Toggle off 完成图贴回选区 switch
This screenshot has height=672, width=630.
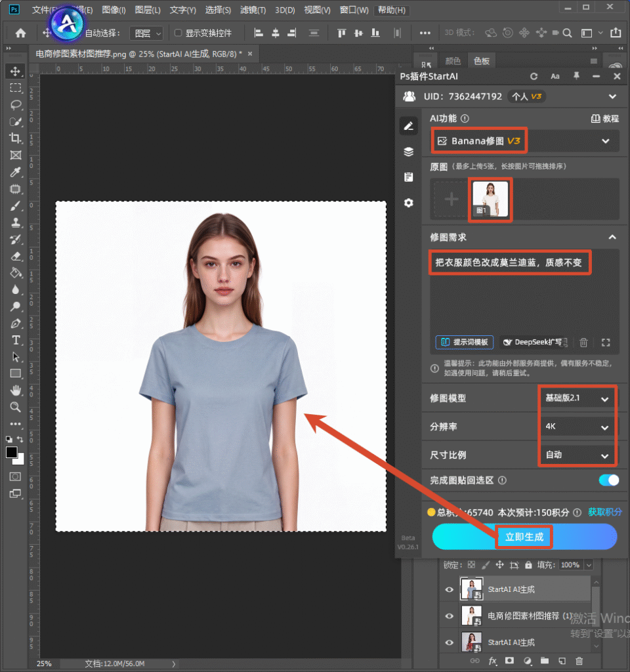point(608,480)
